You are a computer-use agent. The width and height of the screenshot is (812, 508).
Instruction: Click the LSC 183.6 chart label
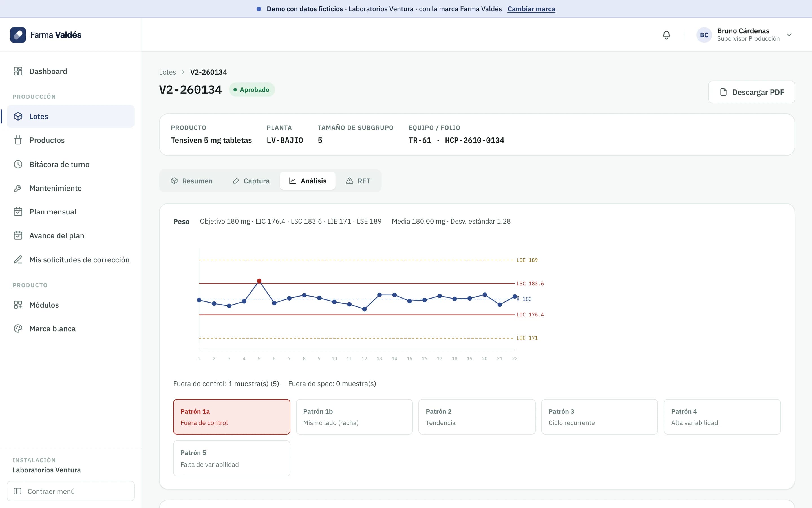pyautogui.click(x=530, y=284)
